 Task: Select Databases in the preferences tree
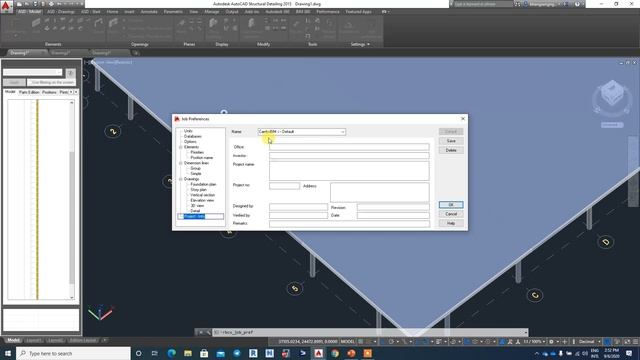(x=193, y=136)
